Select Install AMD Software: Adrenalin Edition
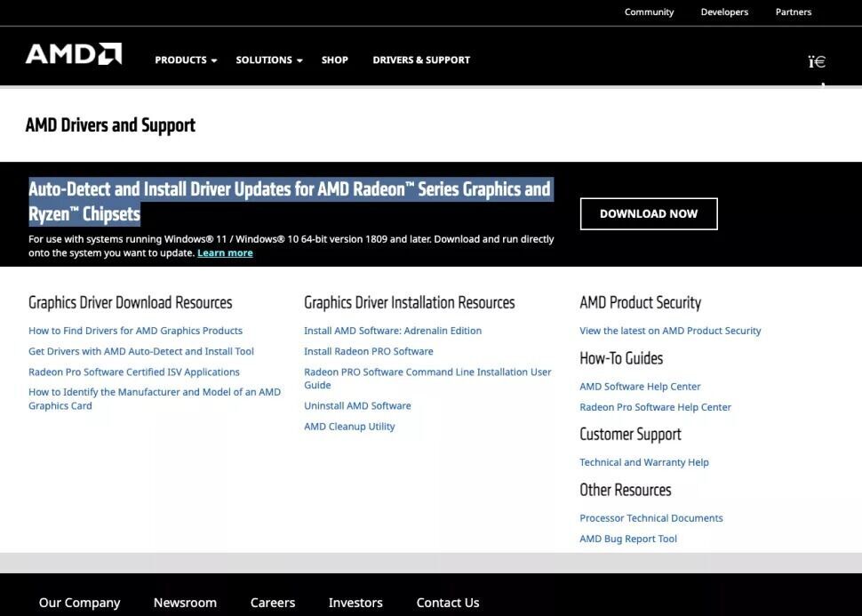 point(393,331)
